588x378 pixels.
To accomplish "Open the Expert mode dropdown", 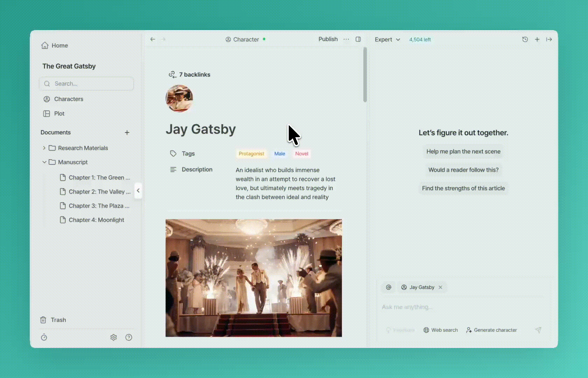I will point(387,40).
